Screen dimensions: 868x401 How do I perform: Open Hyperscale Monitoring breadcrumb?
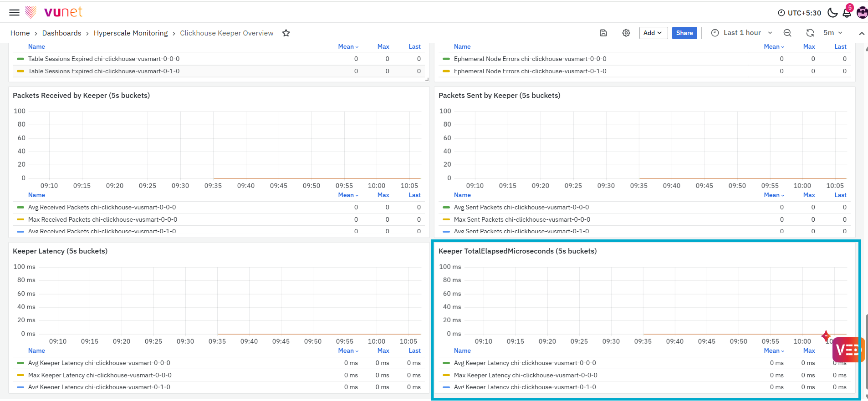(131, 33)
